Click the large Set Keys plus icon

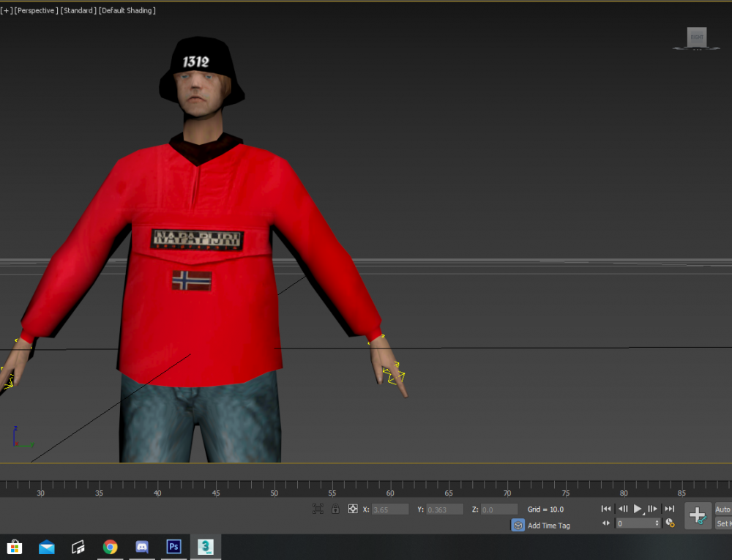click(x=698, y=515)
